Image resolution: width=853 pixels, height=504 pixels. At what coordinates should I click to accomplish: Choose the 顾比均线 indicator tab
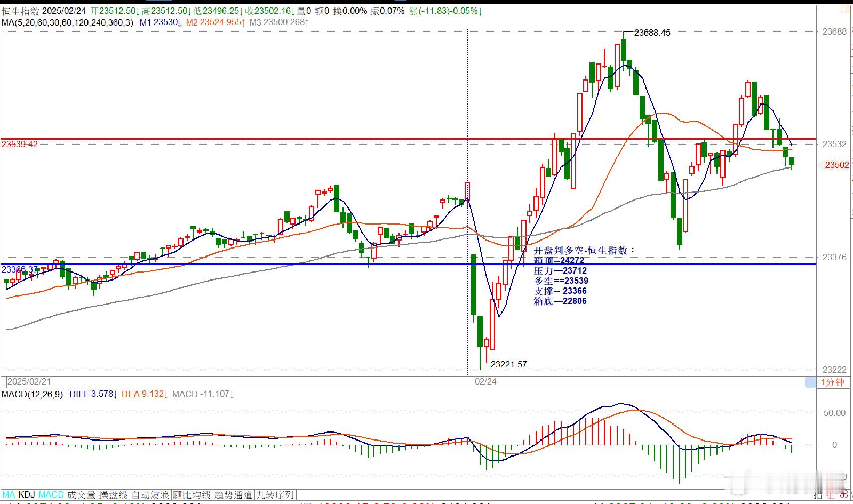(x=192, y=495)
